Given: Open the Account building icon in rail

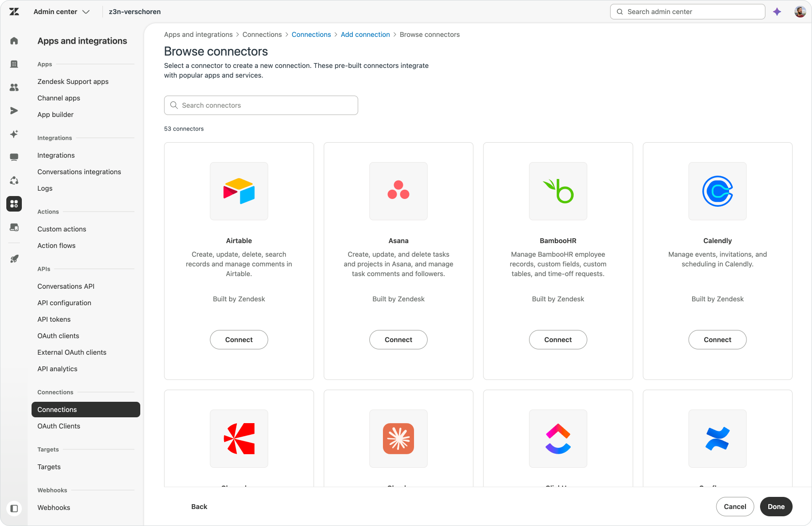Looking at the screenshot, I should [x=14, y=64].
